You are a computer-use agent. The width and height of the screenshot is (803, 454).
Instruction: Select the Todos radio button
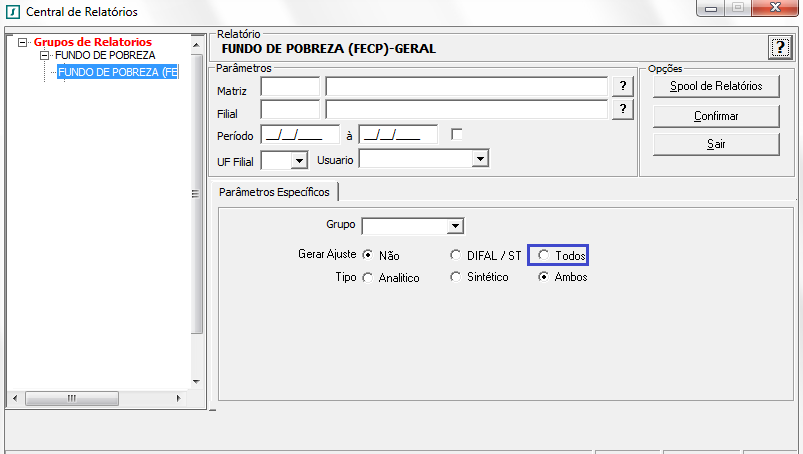pyautogui.click(x=543, y=254)
